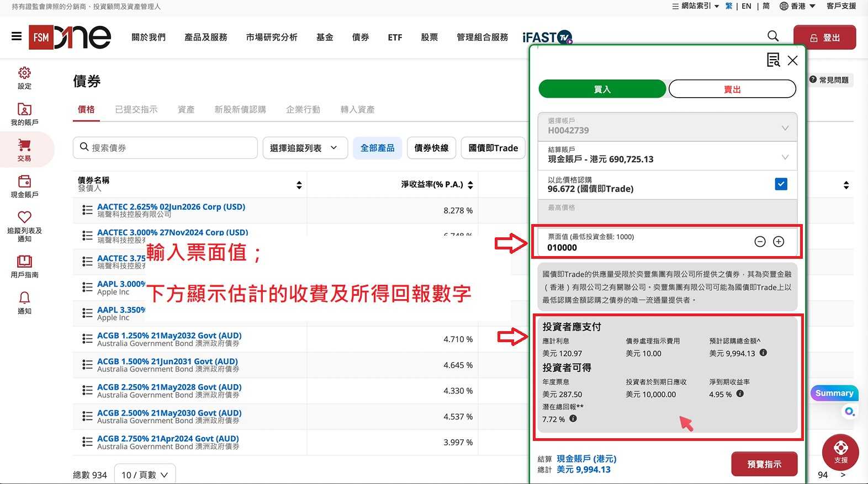Image resolution: width=868 pixels, height=484 pixels.
Task: Sort by 債券名稱 column arrows
Action: coord(299,185)
